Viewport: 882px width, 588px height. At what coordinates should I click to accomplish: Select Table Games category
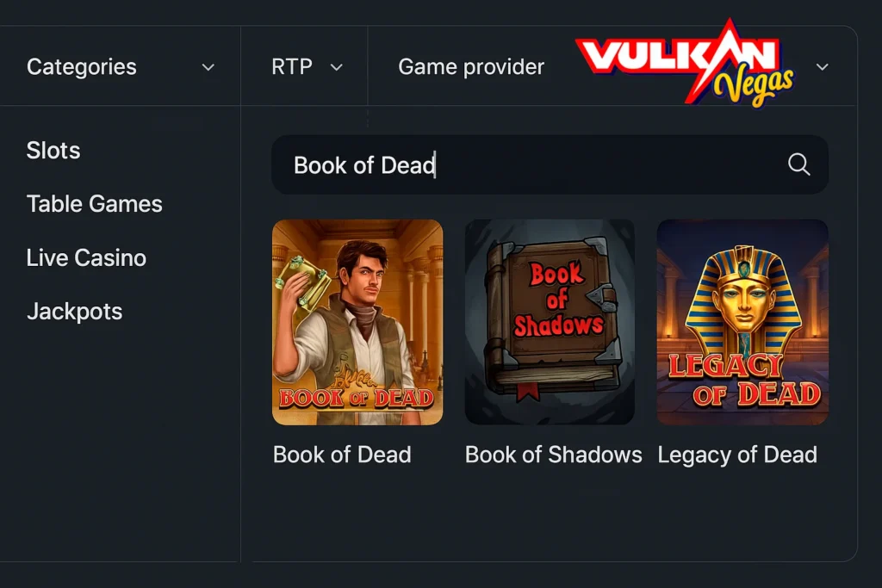click(95, 203)
